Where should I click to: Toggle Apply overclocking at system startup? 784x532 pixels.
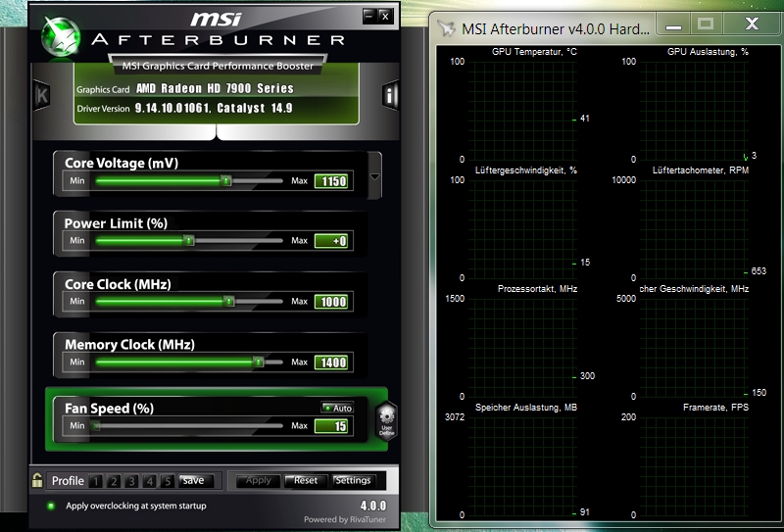(x=51, y=506)
